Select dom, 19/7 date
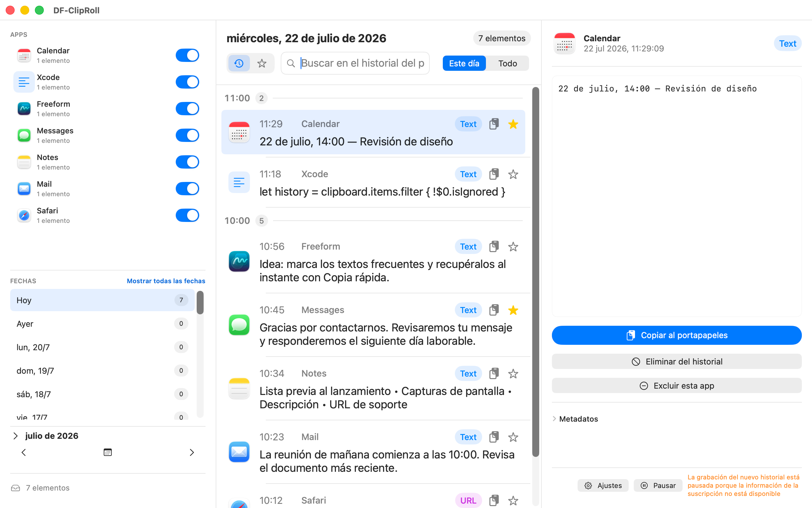The image size is (812, 508). (102, 371)
